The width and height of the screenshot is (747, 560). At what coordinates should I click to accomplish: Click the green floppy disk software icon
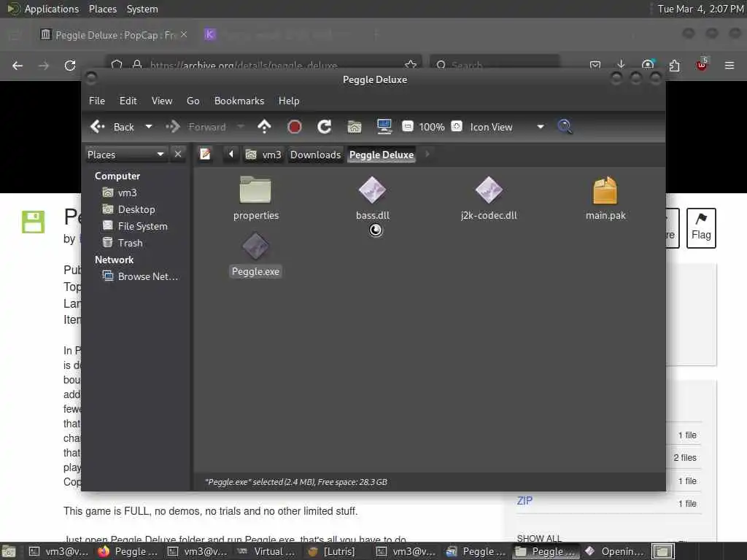coord(34,222)
